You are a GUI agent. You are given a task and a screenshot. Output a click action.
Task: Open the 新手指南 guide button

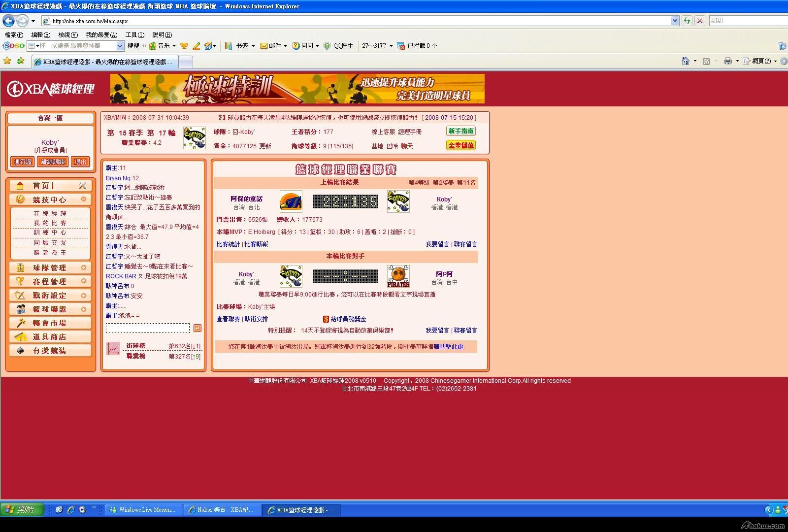[x=461, y=131]
